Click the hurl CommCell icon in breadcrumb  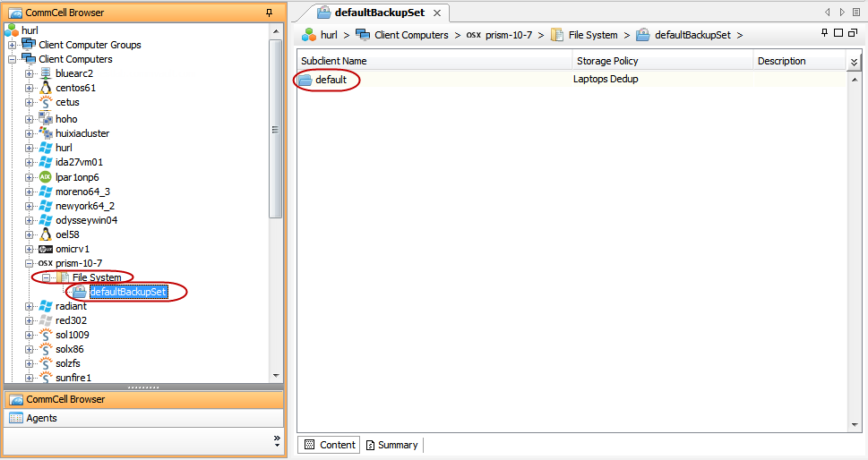[309, 35]
